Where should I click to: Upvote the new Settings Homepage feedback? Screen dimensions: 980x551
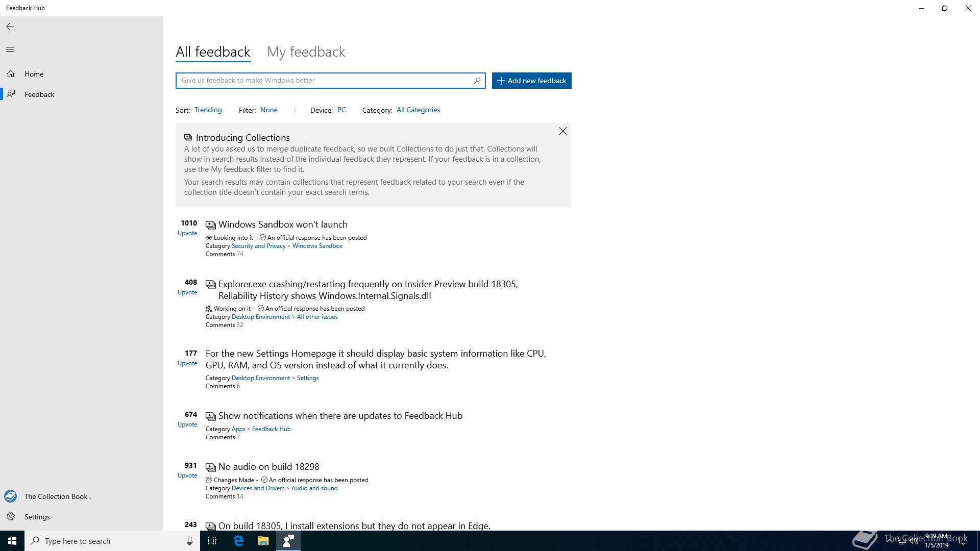(187, 363)
